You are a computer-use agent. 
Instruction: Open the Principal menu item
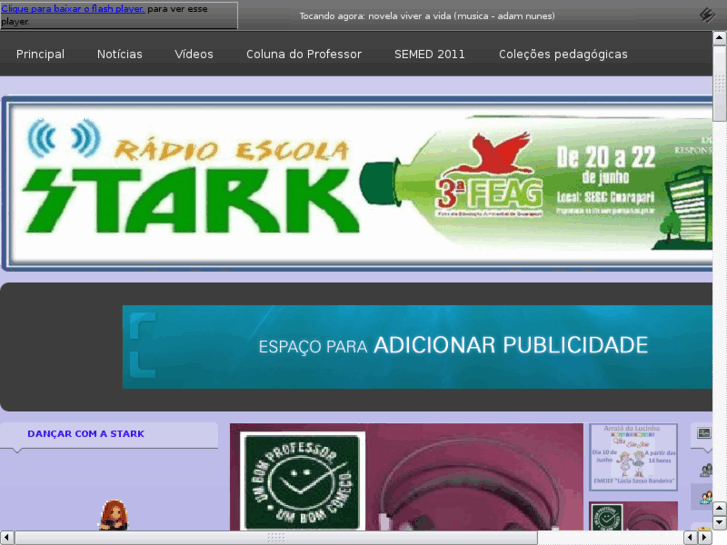coord(40,54)
